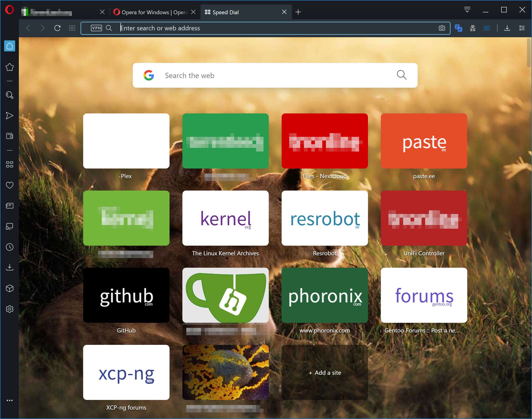Image resolution: width=532 pixels, height=419 pixels.
Task: Click the Snapshot/camera icon in address bar
Action: click(442, 28)
